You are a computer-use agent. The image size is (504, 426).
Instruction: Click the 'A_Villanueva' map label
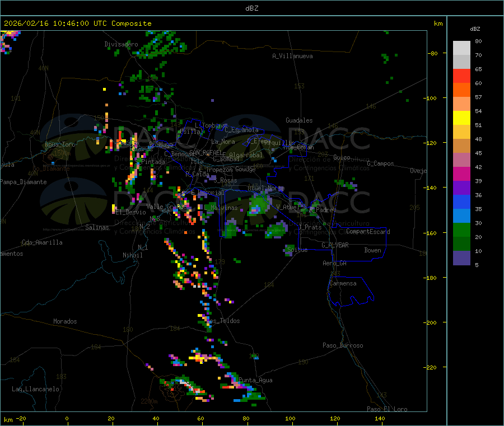292,56
